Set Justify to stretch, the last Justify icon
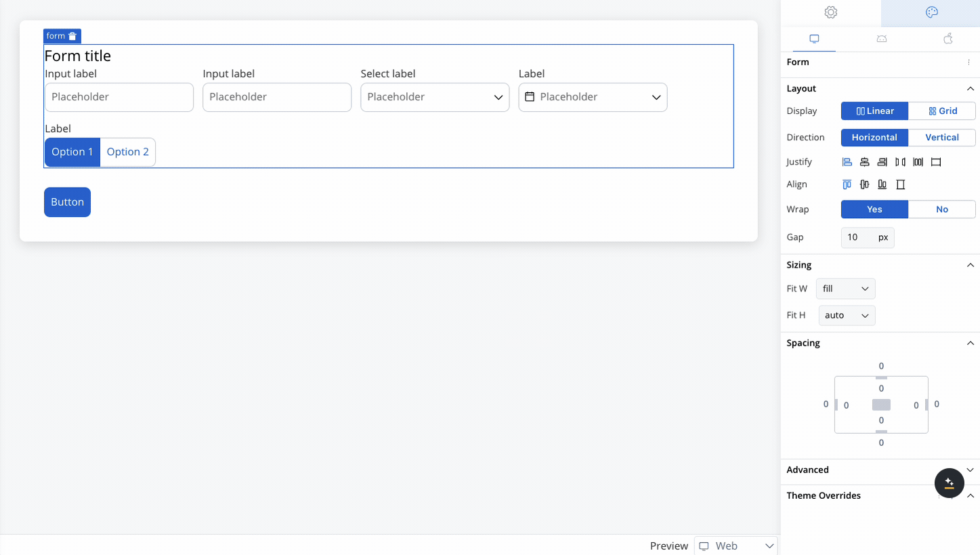980x555 pixels. [x=936, y=162]
